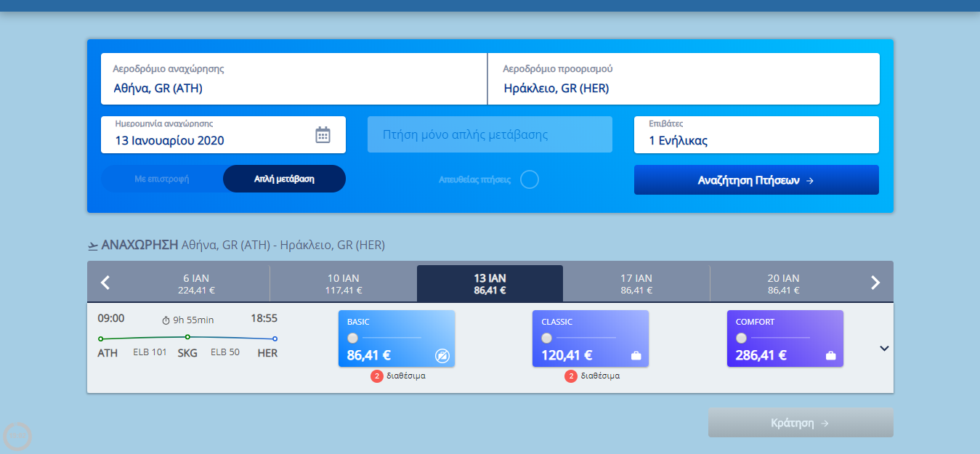Click the circular badge in bottom-left corner

(x=17, y=436)
